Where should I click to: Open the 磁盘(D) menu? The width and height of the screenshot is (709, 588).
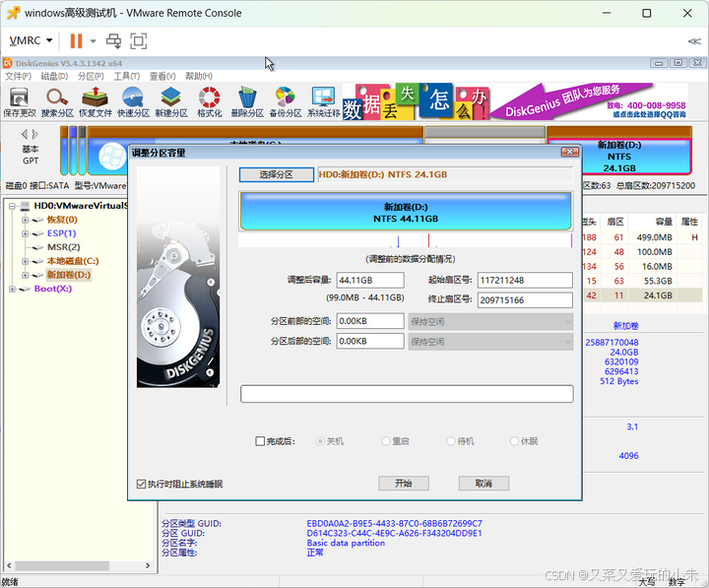[54, 76]
